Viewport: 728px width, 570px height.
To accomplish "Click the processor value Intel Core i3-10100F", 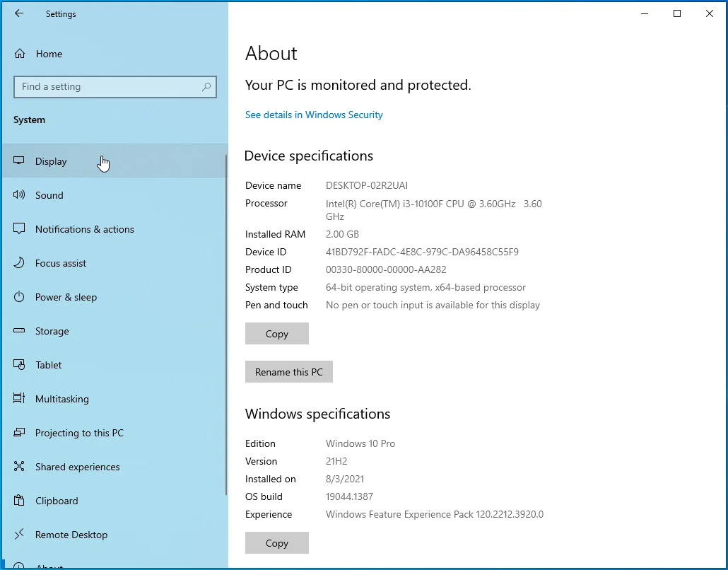I will [x=434, y=210].
